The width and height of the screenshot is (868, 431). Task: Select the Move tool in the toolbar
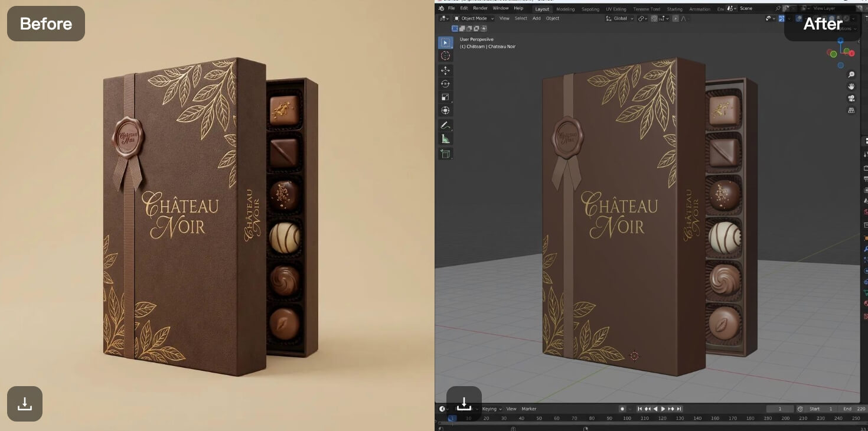pyautogui.click(x=445, y=70)
